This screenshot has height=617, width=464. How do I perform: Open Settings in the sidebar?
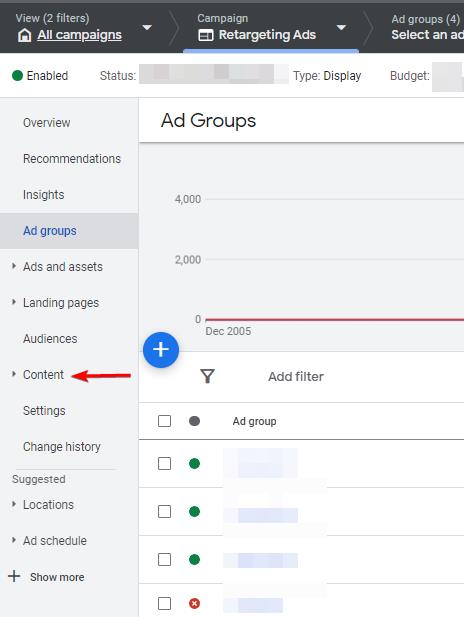coord(44,411)
